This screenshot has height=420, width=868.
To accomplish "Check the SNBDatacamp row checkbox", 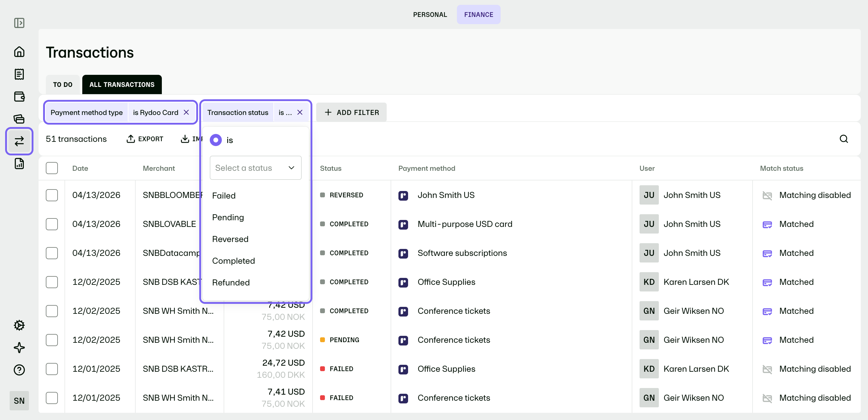I will point(52,253).
